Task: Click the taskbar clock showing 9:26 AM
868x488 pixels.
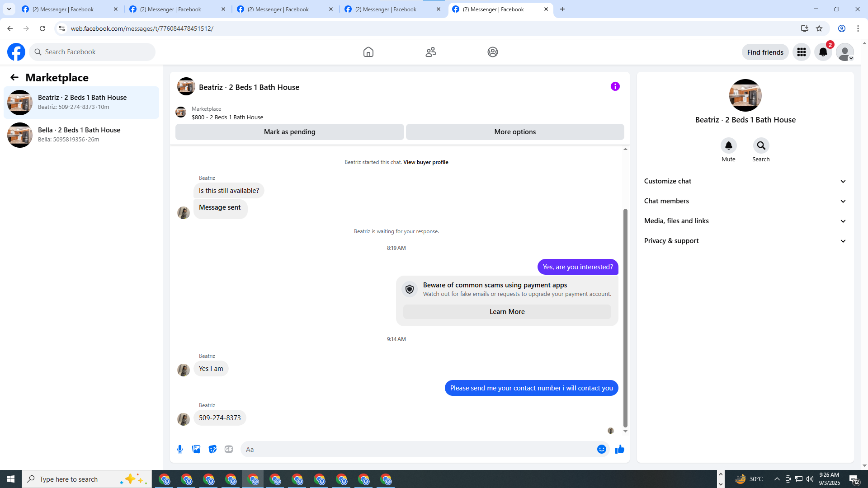Action: (x=830, y=479)
